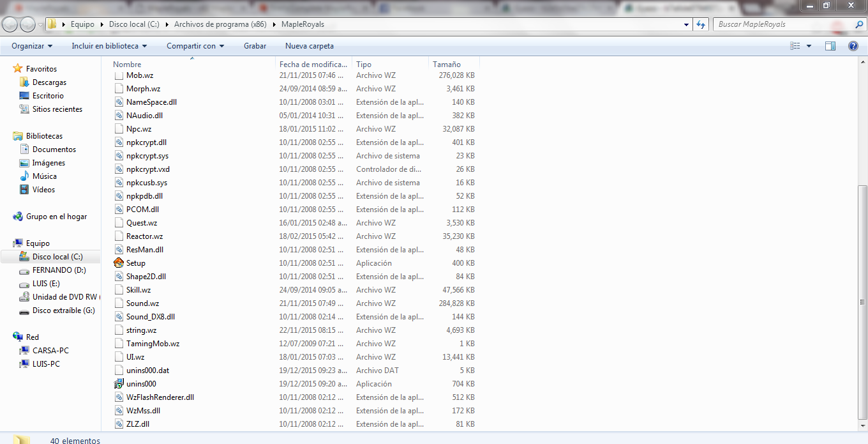Select the PCOM.dll file

click(142, 210)
